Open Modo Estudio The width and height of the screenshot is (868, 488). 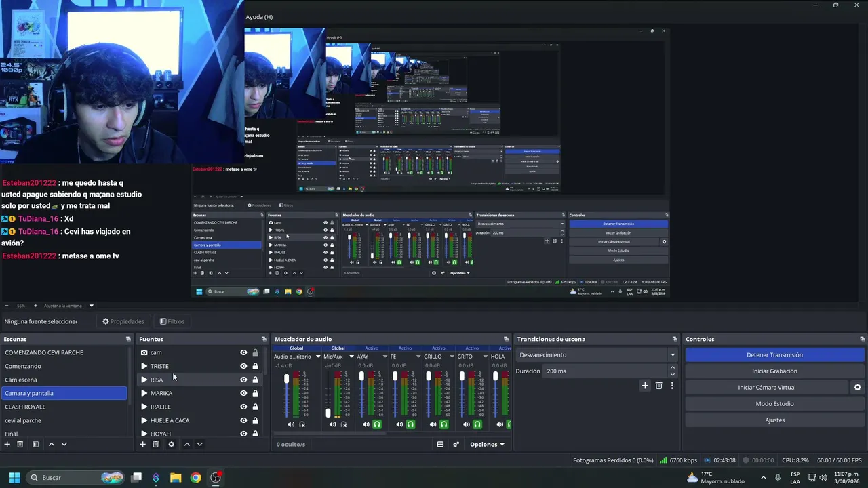(x=774, y=403)
